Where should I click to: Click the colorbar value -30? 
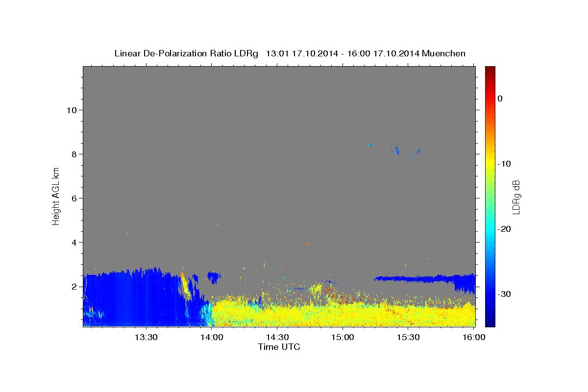(x=504, y=294)
